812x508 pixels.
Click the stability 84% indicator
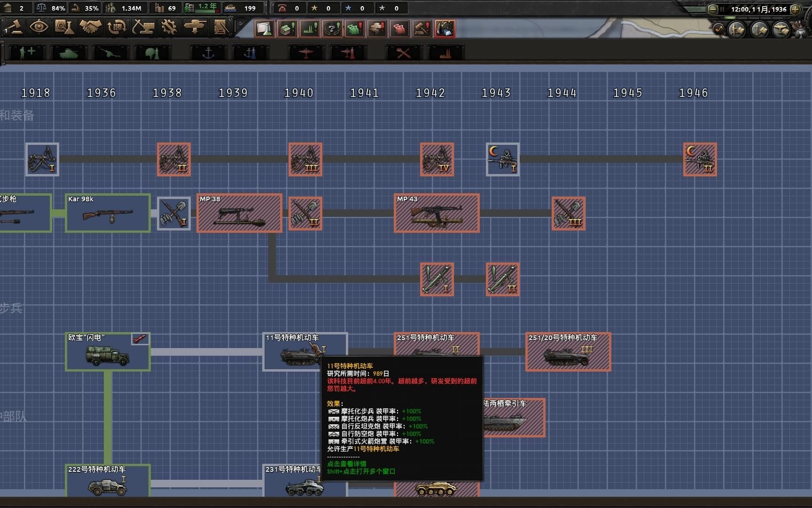(51, 8)
